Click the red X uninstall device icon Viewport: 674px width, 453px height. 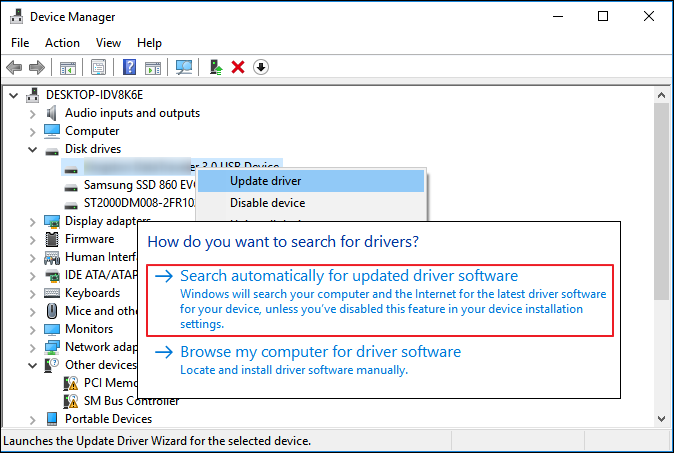point(238,67)
